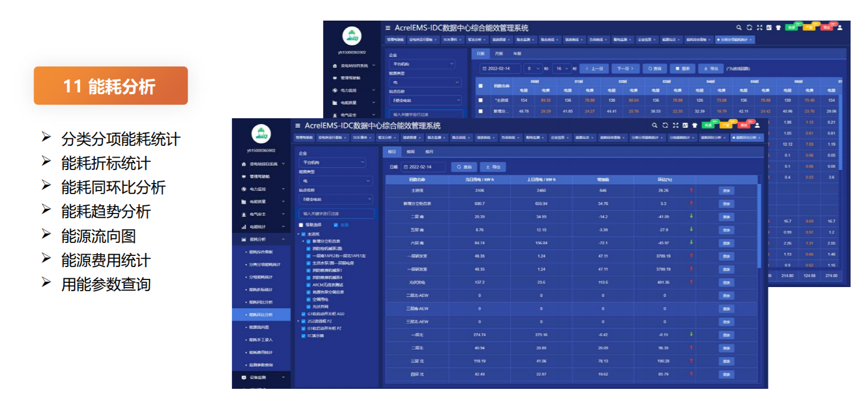Click date field 2022-02-14 in front window
This screenshot has width=868, height=420.
coord(423,167)
